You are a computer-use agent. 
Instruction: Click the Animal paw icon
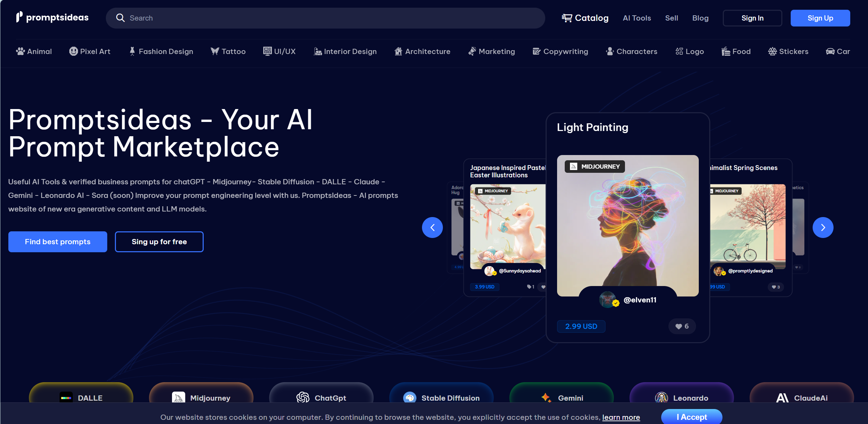click(21, 52)
